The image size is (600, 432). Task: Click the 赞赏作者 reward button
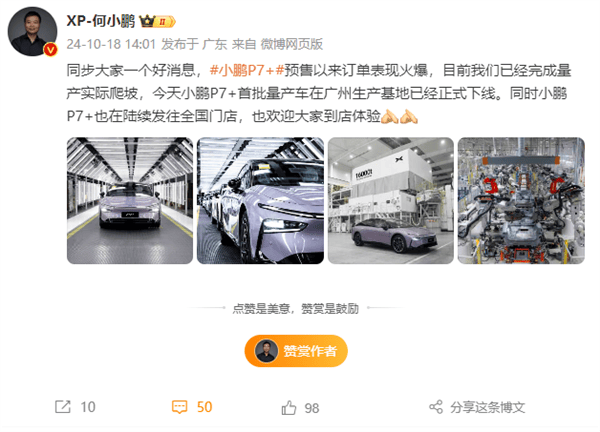tap(296, 351)
